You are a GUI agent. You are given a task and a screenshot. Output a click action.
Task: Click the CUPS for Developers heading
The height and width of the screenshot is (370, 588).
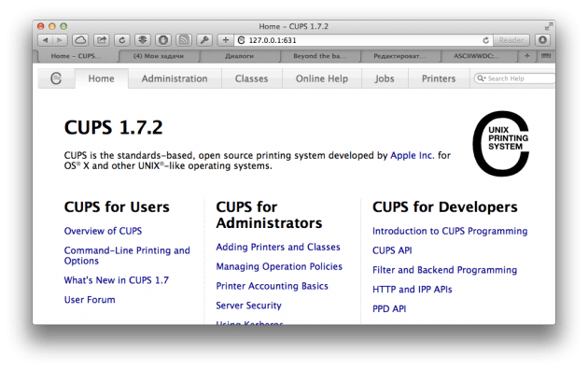(445, 206)
